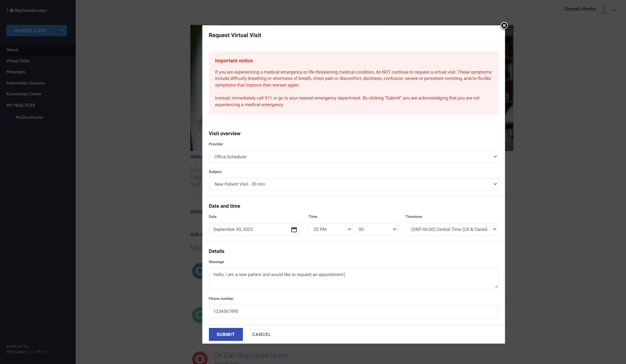Image resolution: width=626 pixels, height=364 pixels.
Task: Click the MyOwnDoctor practice icon in sidebar
Action: tap(9, 117)
